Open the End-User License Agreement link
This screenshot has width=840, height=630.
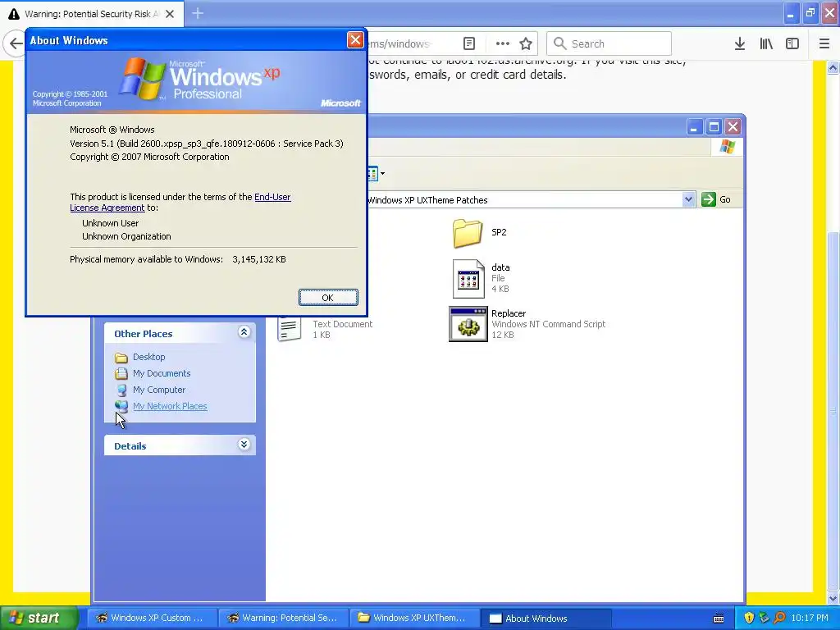180,202
